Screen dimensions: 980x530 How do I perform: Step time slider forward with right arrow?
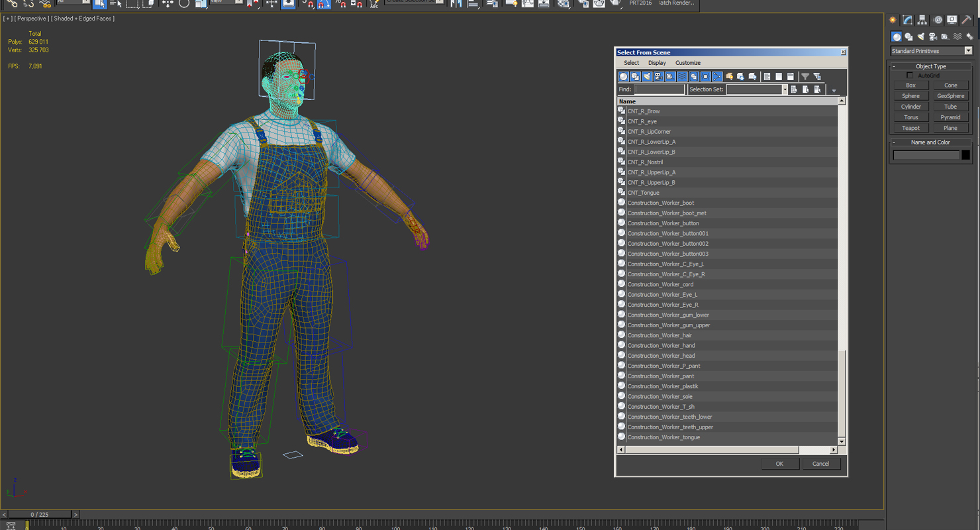coord(75,515)
